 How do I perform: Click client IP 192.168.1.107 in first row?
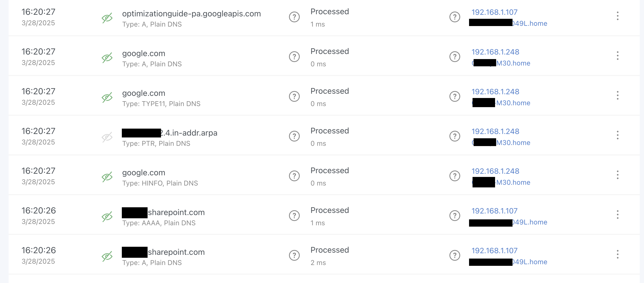[x=494, y=12]
